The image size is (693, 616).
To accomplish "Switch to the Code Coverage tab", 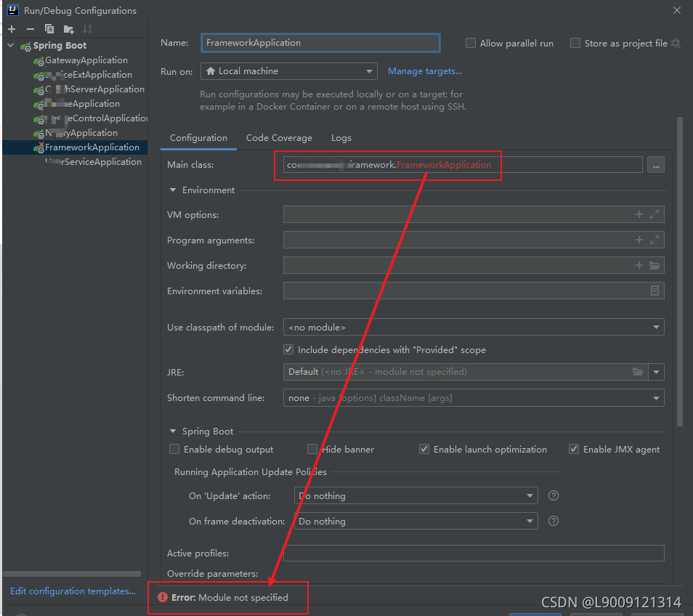I will (x=279, y=137).
